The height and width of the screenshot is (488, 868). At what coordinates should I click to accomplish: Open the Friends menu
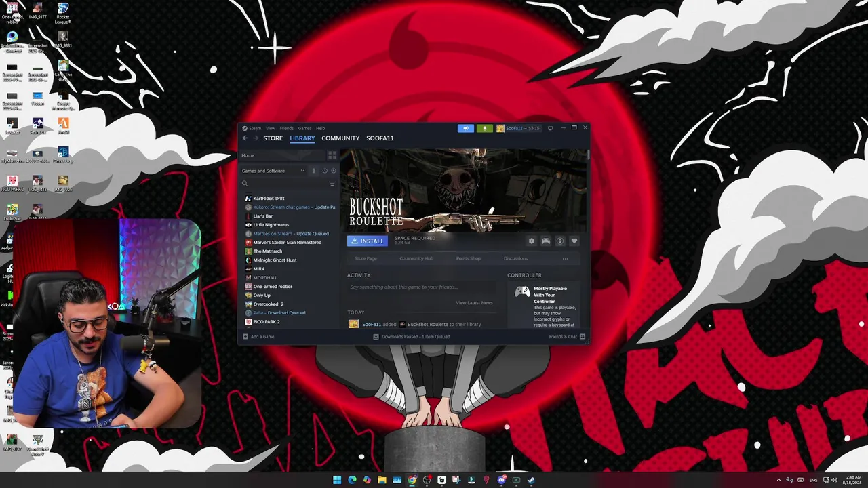pyautogui.click(x=287, y=128)
